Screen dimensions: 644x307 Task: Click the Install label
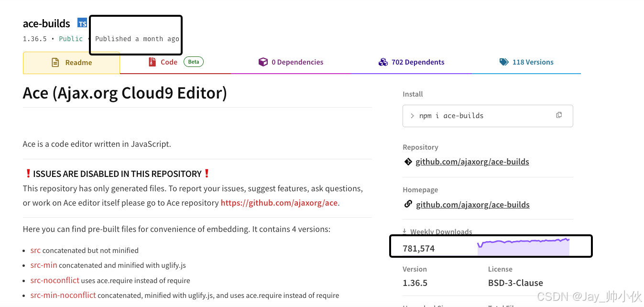(413, 94)
